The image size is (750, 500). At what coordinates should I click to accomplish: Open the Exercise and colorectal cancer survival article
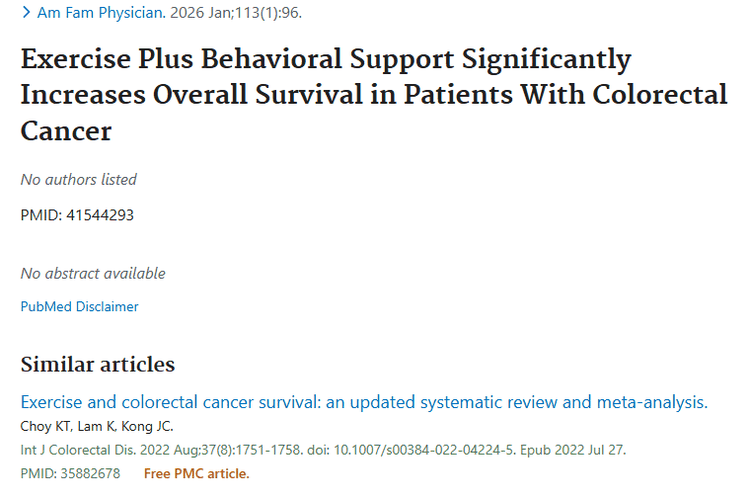(364, 403)
